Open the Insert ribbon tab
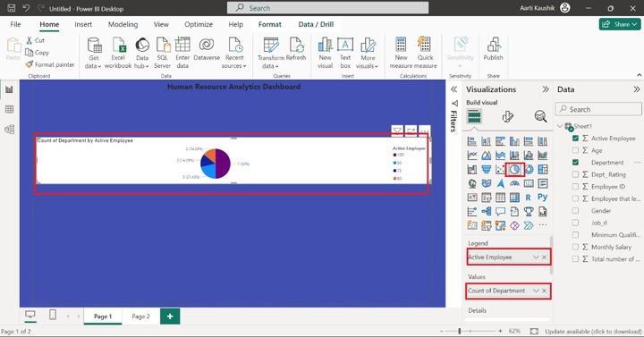644x337 pixels. pos(83,24)
